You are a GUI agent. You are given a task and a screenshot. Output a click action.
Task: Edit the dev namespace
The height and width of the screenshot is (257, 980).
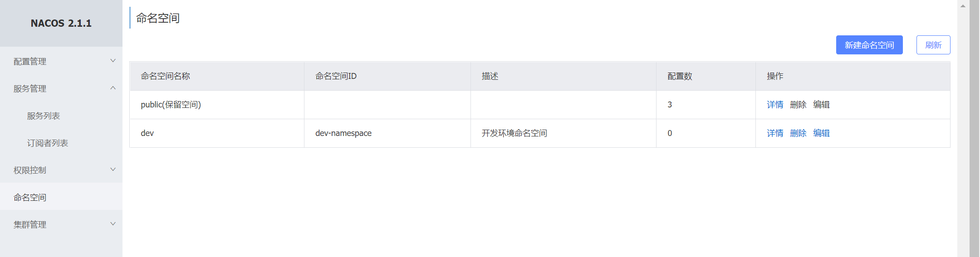(x=821, y=133)
